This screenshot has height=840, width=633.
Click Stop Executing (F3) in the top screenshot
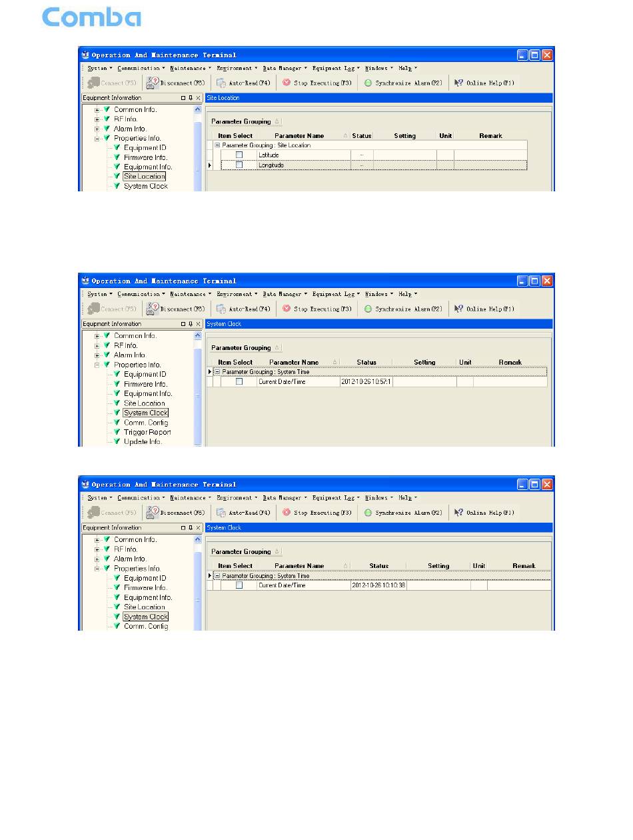click(x=317, y=83)
